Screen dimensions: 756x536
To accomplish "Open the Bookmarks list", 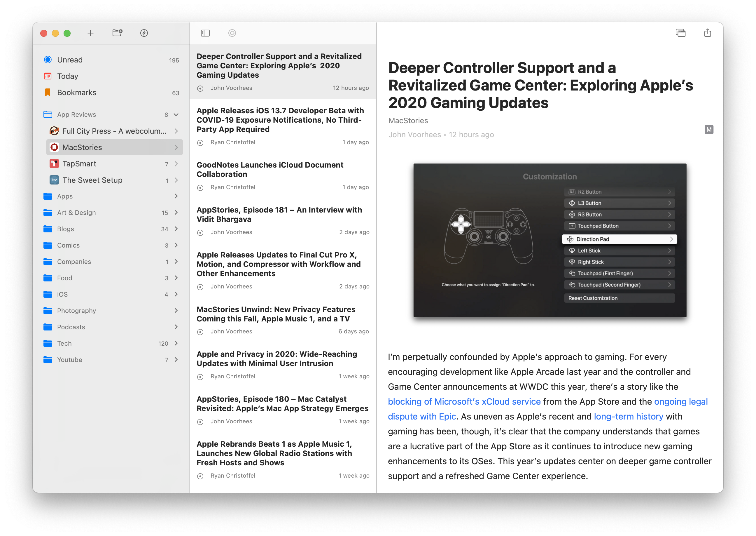I will tap(111, 93).
